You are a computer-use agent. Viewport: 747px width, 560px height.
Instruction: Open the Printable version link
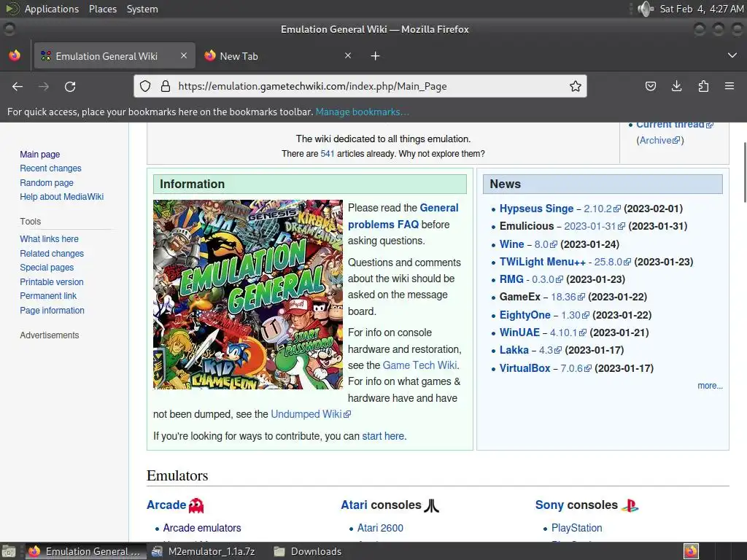coord(52,282)
